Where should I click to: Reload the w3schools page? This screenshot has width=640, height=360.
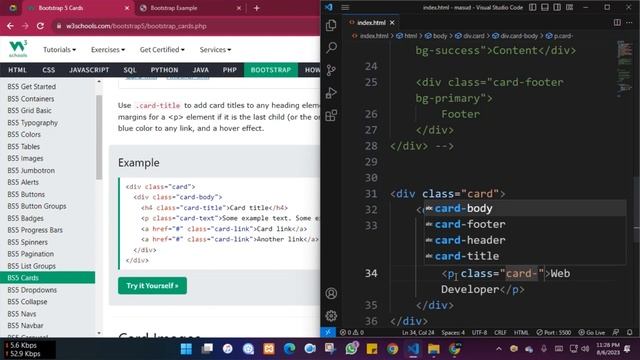(x=40, y=26)
